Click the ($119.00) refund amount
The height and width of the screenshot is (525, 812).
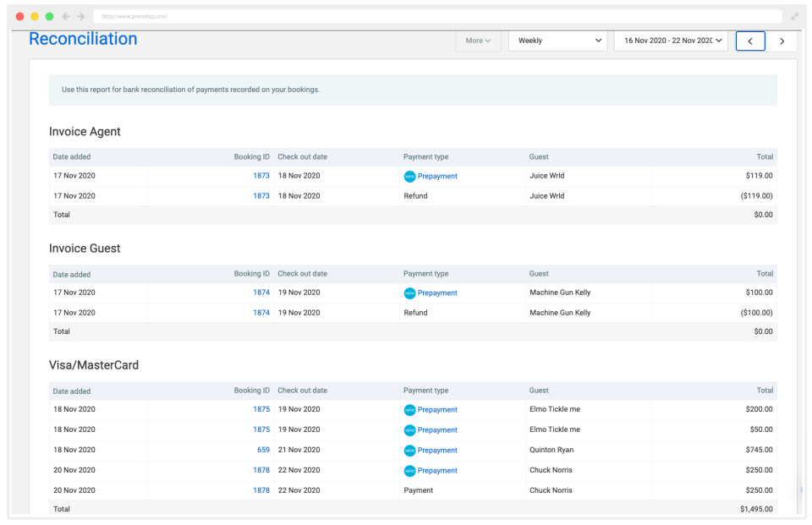756,196
